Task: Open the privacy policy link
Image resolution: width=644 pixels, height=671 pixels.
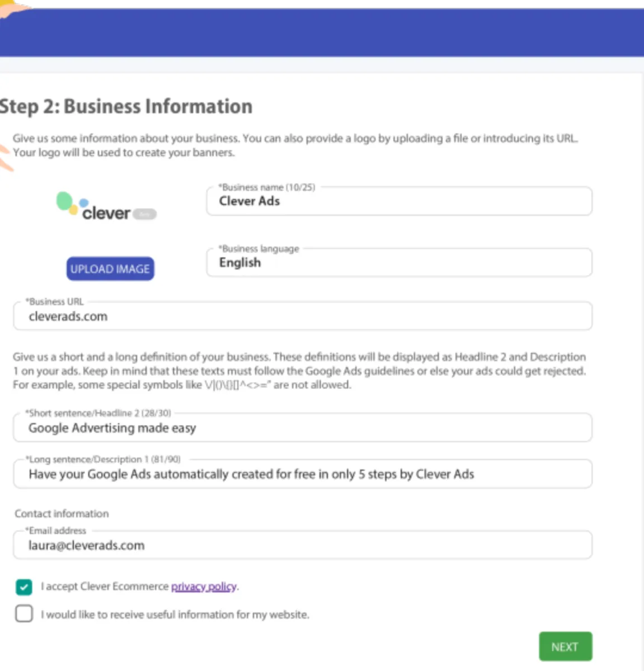Action: click(x=204, y=587)
